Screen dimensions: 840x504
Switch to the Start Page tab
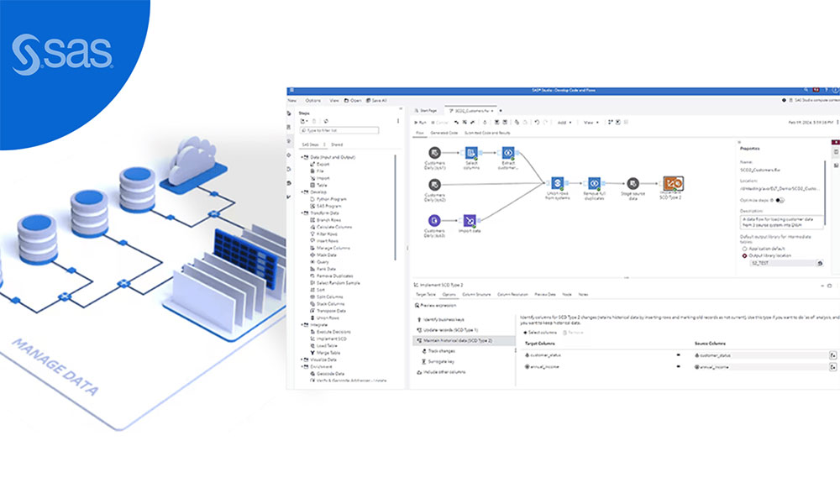point(427,111)
